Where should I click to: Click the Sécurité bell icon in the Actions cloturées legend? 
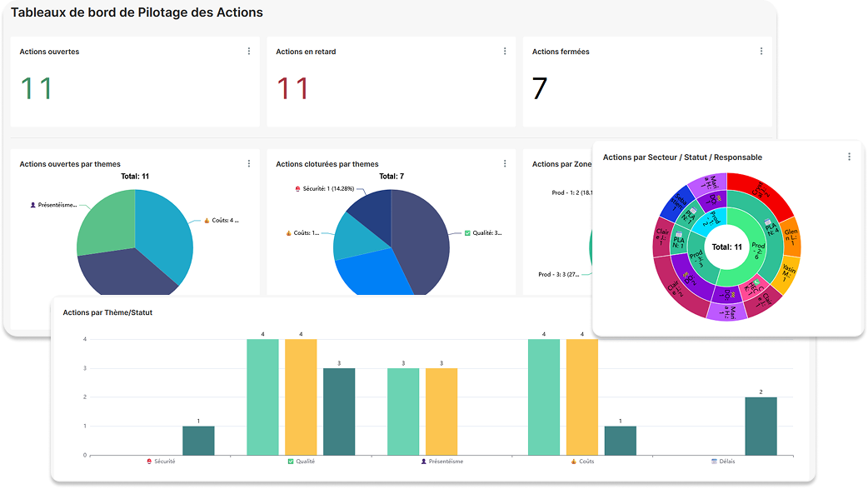point(297,189)
